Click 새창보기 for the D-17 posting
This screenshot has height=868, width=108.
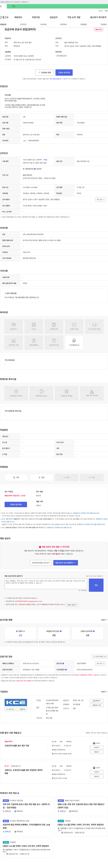coord(97,776)
